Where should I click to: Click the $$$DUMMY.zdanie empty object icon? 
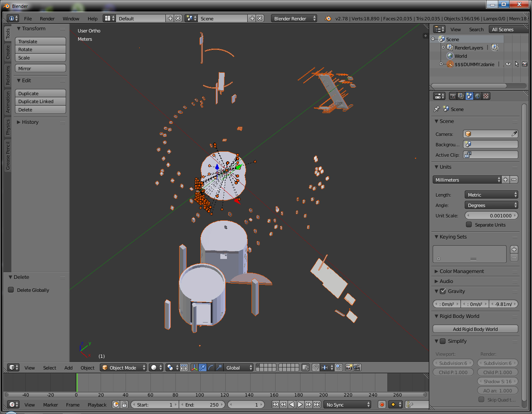(x=449, y=64)
